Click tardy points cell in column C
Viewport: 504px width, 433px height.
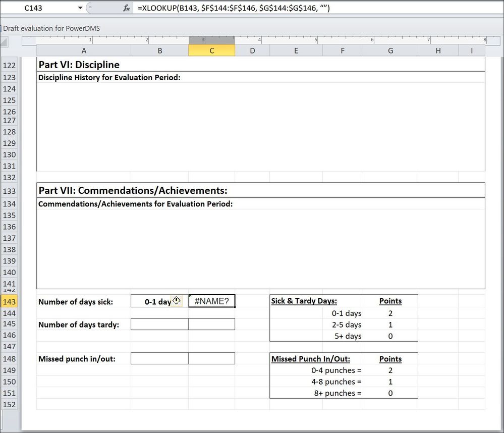212,324
